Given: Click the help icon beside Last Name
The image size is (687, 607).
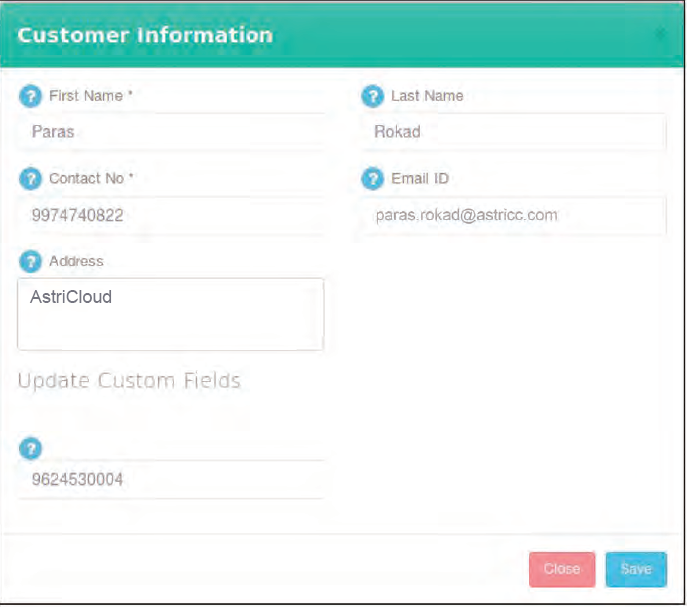Looking at the screenshot, I should pyautogui.click(x=372, y=97).
